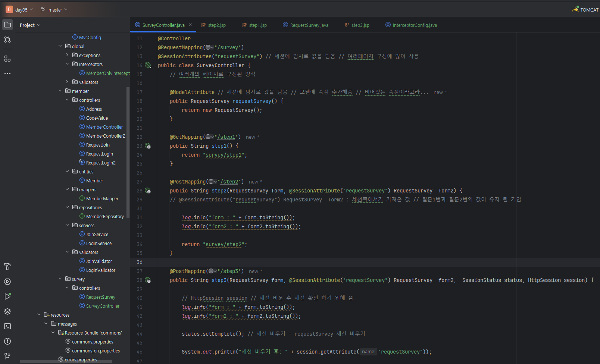Open the Build hammer tool window

(x=7, y=267)
